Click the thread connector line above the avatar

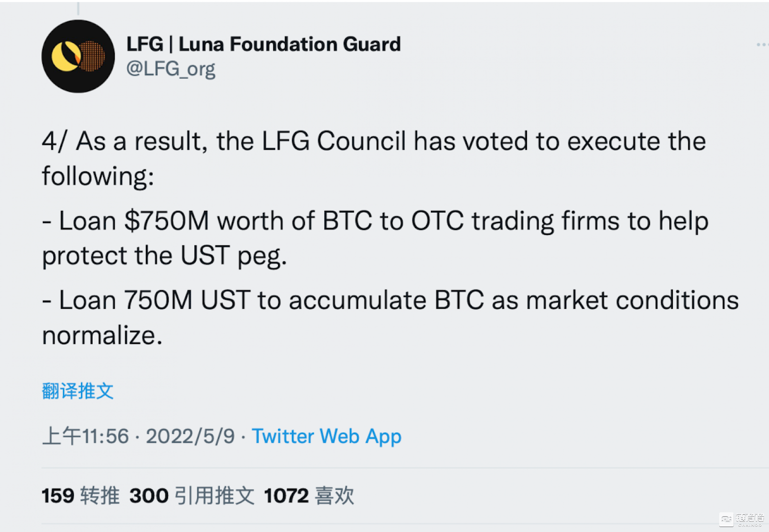(78, 8)
